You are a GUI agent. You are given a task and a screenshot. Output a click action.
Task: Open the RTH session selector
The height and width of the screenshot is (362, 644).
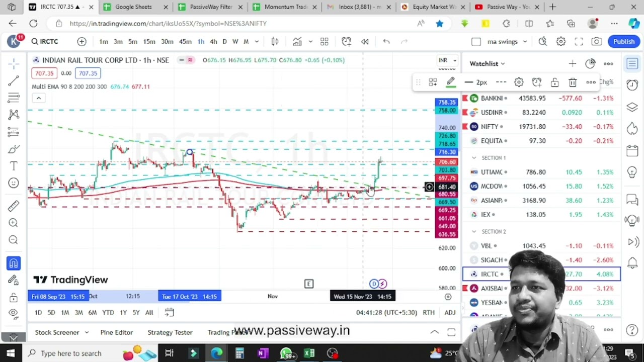point(429,313)
